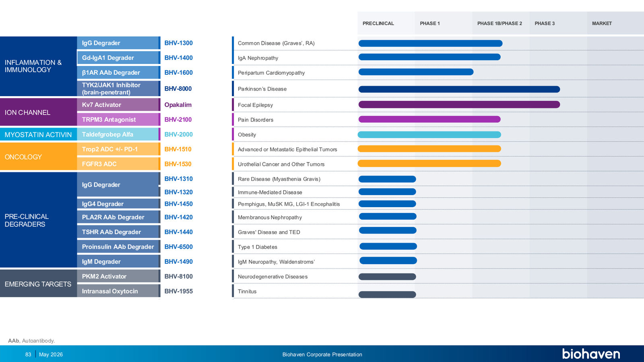Image resolution: width=644 pixels, height=362 pixels.
Task: Select the Taldefgrobep Alfa cell
Action: click(118, 134)
